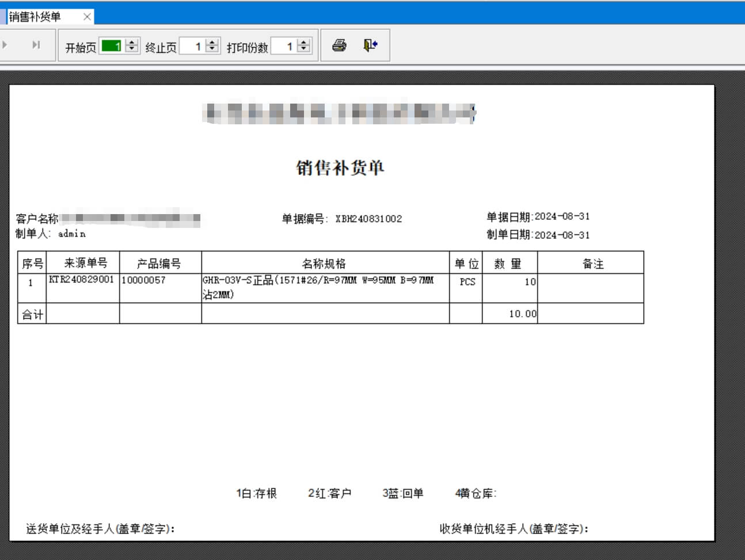Click the exit door icon
This screenshot has height=560, width=745.
(370, 45)
